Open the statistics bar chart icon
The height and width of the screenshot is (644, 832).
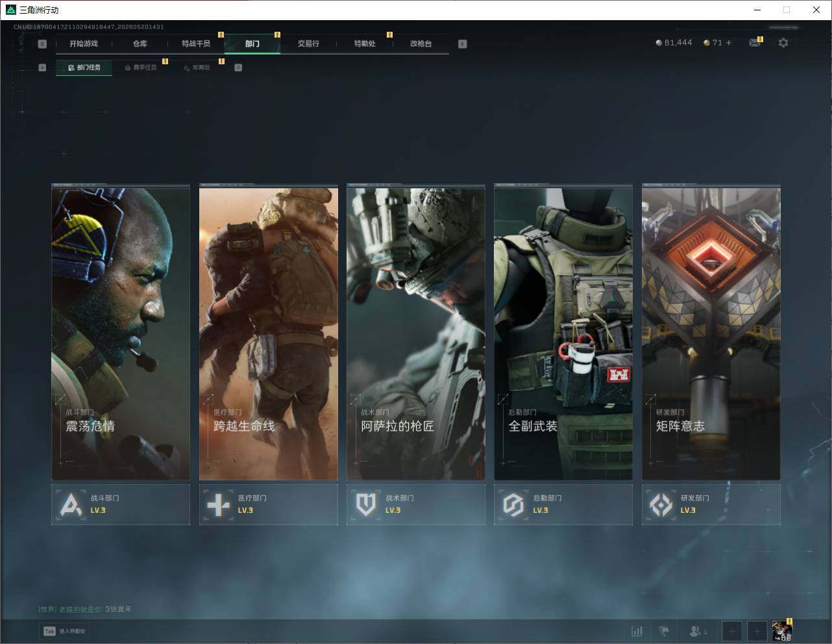click(637, 631)
